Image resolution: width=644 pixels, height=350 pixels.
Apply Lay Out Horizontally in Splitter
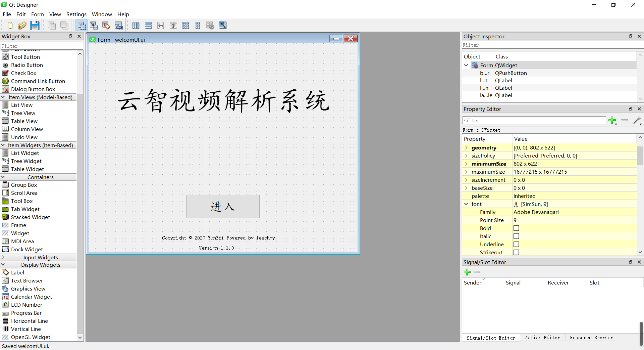click(161, 26)
